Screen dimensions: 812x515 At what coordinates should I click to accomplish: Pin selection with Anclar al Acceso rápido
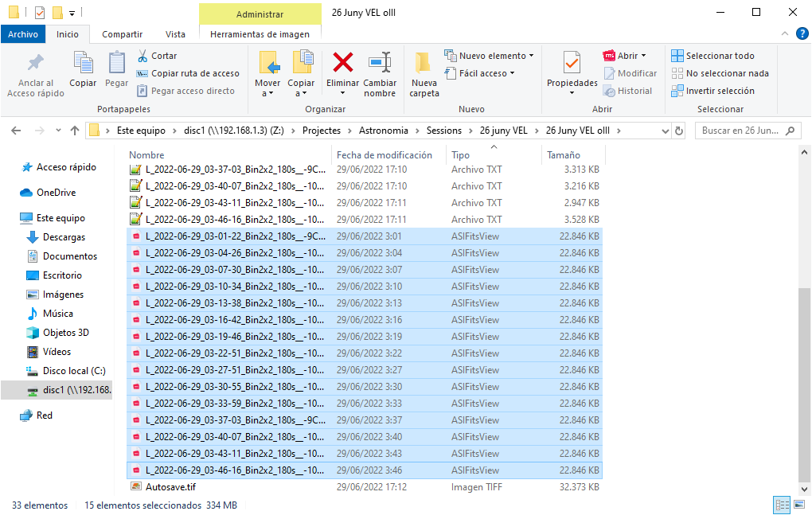(x=36, y=75)
